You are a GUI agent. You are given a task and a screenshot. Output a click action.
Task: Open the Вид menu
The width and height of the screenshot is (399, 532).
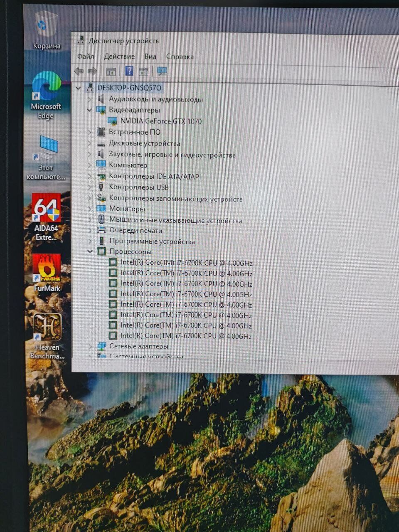click(150, 57)
